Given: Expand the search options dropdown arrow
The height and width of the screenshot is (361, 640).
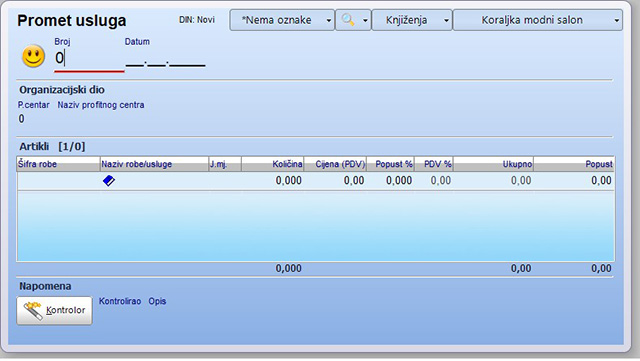Looking at the screenshot, I should [x=365, y=20].
